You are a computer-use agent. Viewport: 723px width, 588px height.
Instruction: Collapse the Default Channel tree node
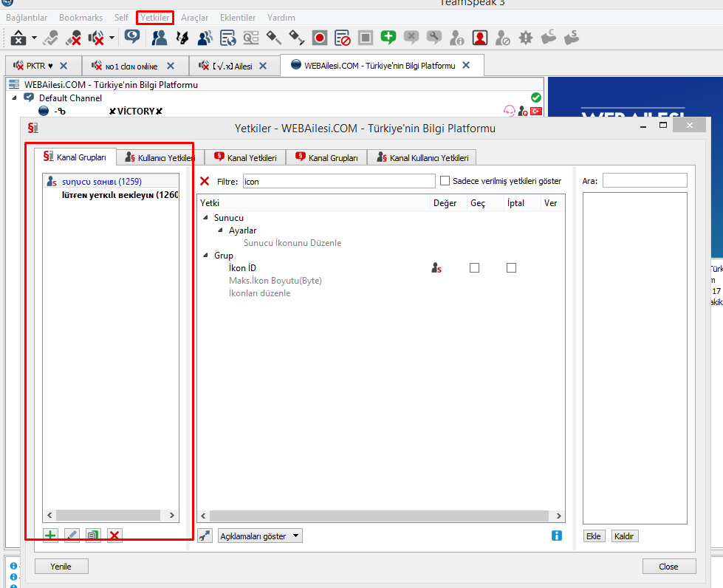coord(14,98)
